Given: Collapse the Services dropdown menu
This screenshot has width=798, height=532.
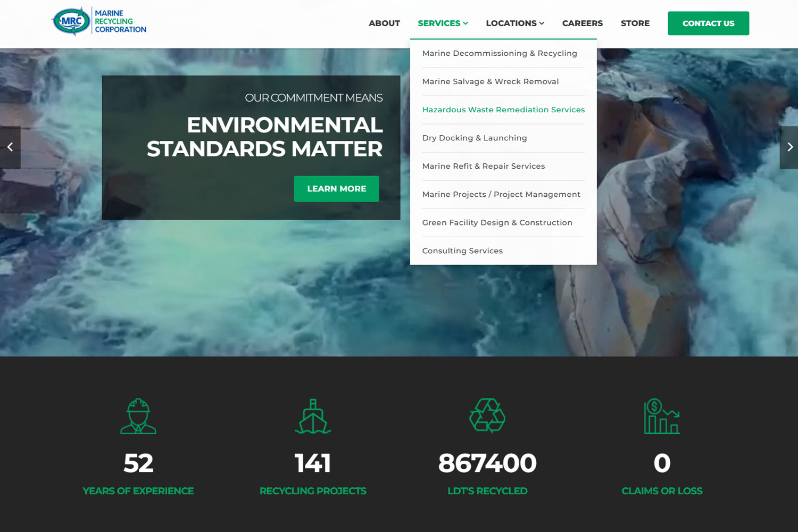Looking at the screenshot, I should coord(443,23).
